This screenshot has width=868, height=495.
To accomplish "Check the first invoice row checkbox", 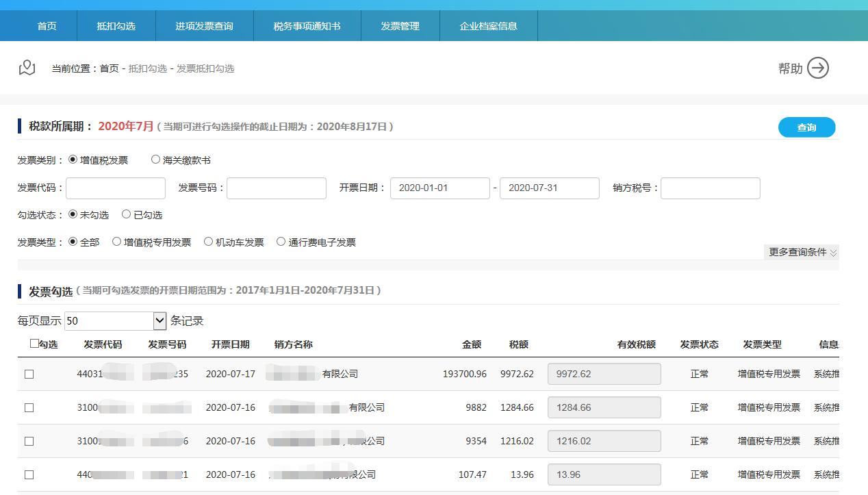I will [28, 374].
